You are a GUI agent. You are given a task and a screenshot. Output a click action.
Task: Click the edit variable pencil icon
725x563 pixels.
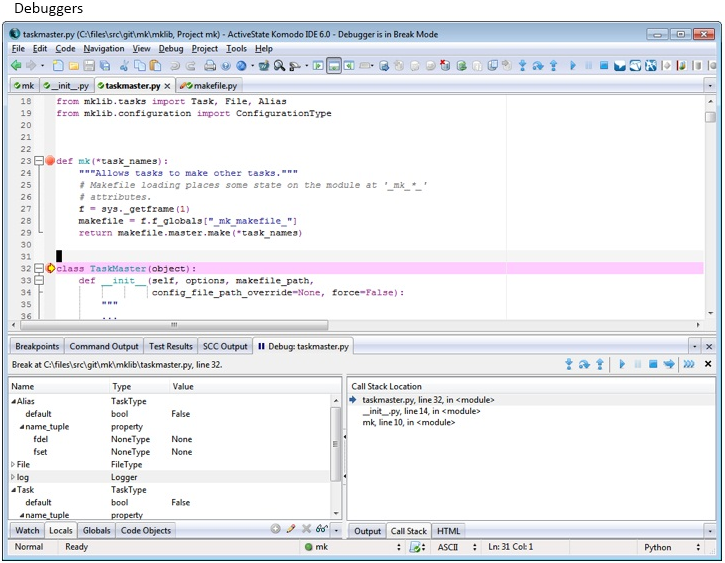click(291, 529)
